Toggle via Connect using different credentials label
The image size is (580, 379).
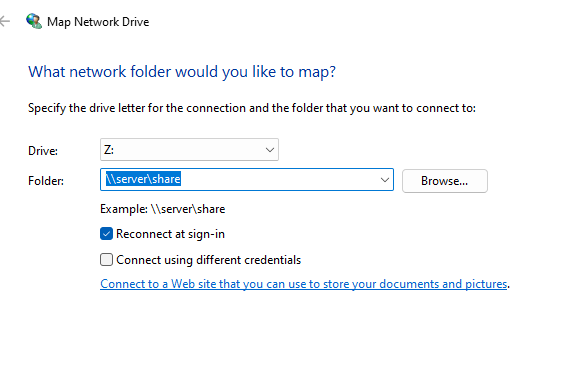[x=209, y=260]
